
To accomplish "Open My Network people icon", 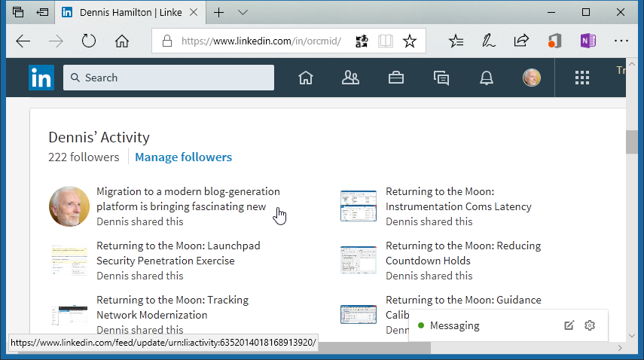I will 350,78.
